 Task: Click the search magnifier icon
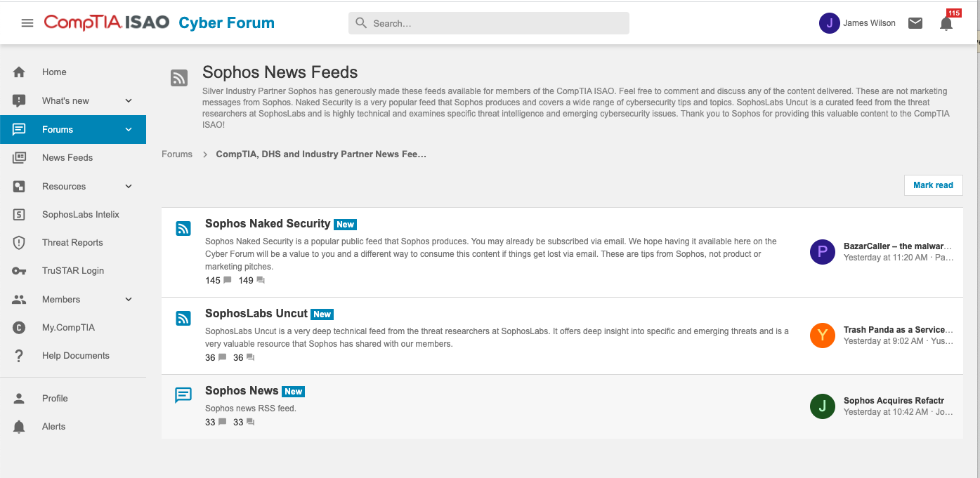pos(361,23)
